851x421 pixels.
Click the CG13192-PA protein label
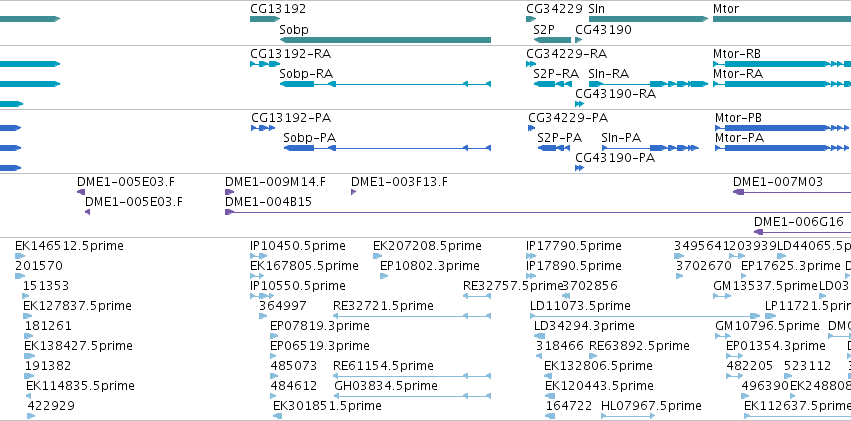291,118
